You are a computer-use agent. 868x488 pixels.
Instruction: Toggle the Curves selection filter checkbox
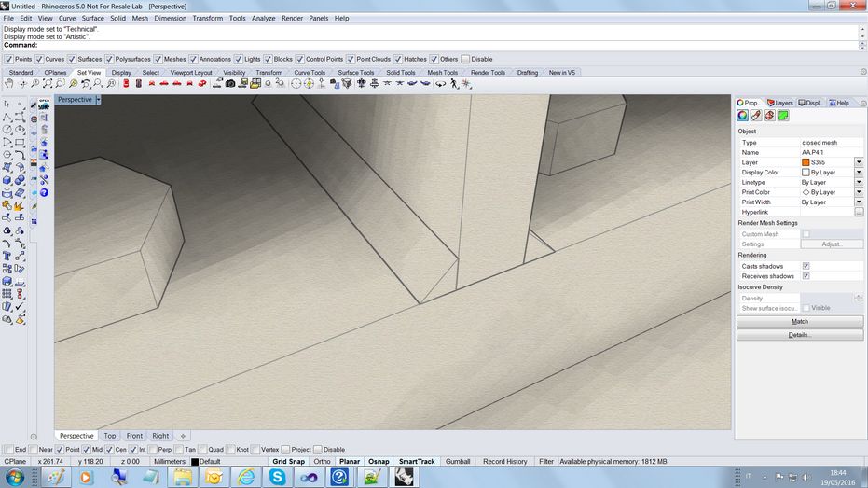pos(39,60)
